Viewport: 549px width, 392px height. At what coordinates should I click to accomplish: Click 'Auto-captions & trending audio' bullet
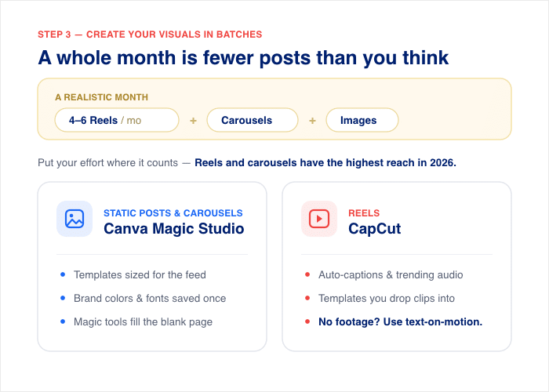coord(391,274)
